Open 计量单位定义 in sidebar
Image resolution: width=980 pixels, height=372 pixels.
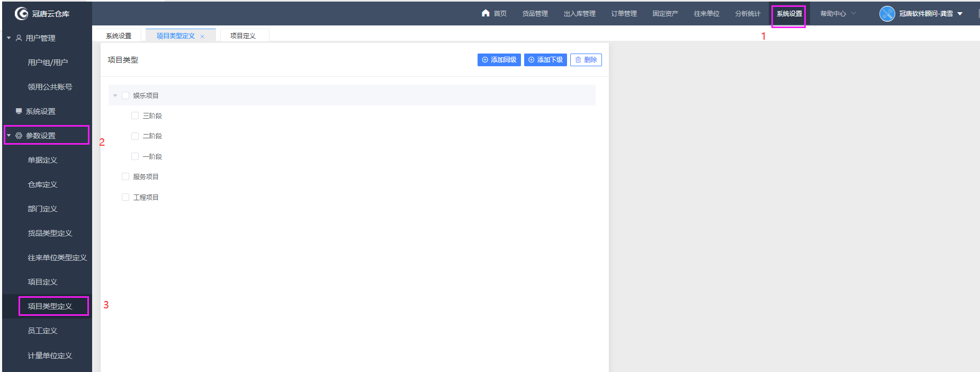click(x=50, y=356)
